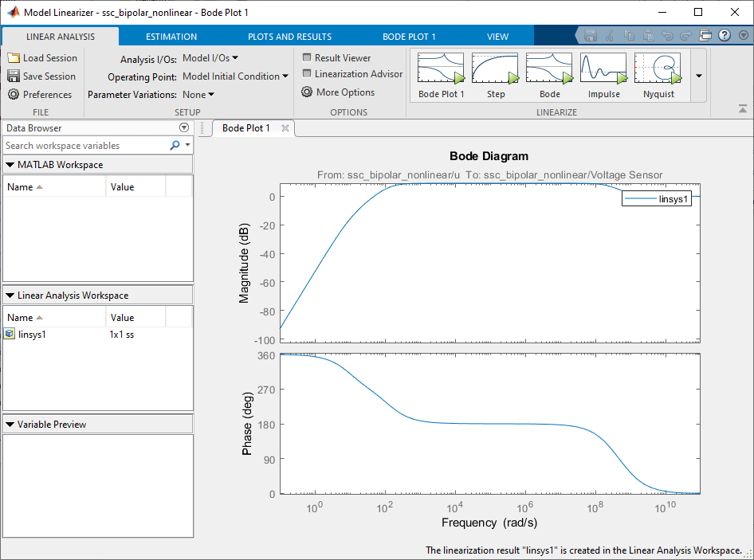Viewport: 754px width, 560px height.
Task: Click the Search workspace variables field
Action: coord(84,146)
